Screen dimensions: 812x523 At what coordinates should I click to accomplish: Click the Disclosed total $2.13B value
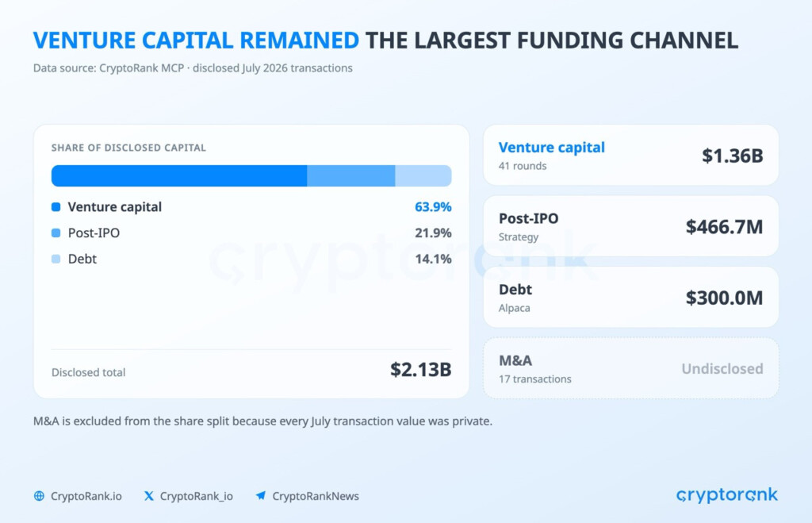pyautogui.click(x=420, y=370)
